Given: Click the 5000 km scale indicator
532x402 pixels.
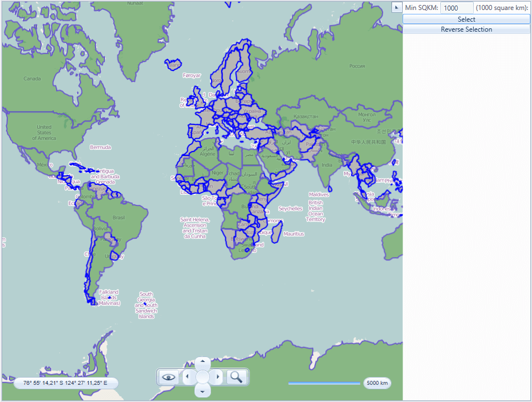Looking at the screenshot, I should point(377,383).
